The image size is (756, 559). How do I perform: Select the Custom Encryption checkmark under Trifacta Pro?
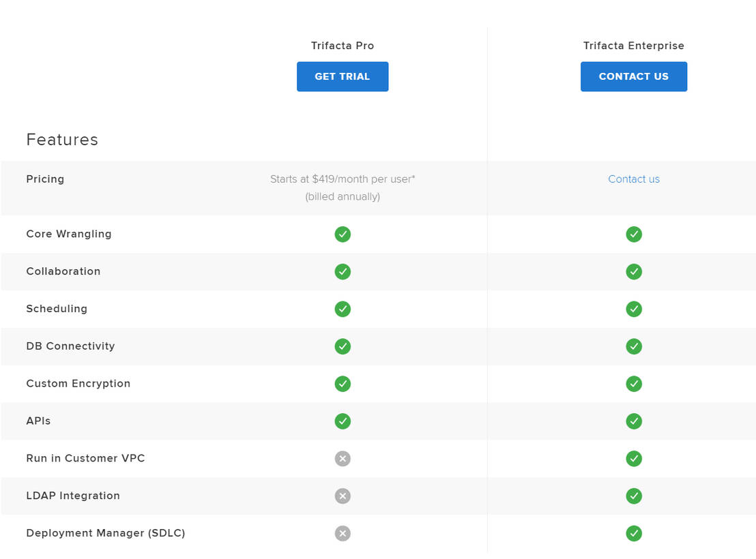(x=343, y=384)
